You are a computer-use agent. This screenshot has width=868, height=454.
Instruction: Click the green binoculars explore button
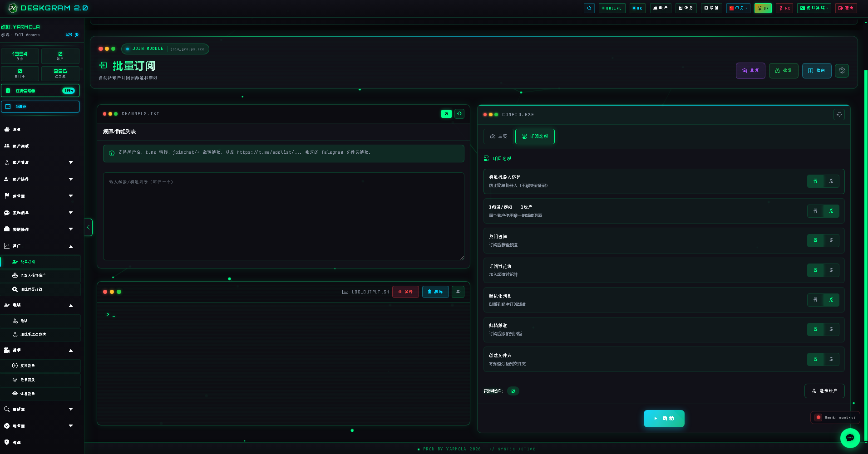tap(784, 71)
